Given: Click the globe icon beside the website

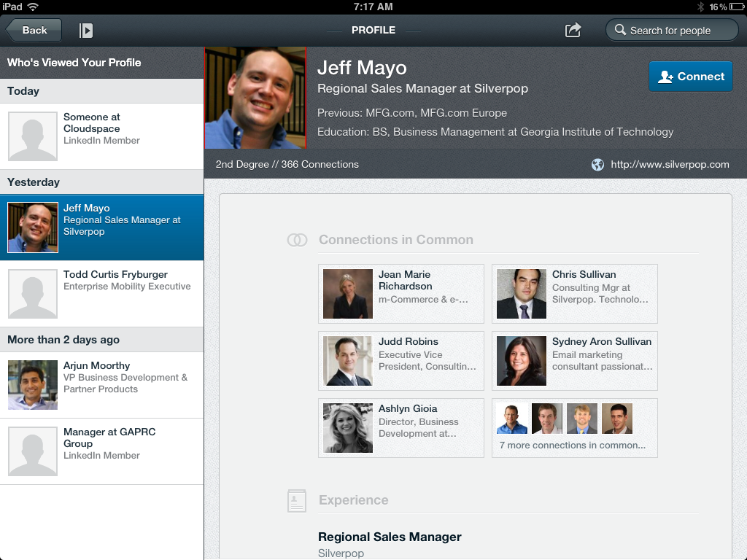Looking at the screenshot, I should pyautogui.click(x=597, y=165).
